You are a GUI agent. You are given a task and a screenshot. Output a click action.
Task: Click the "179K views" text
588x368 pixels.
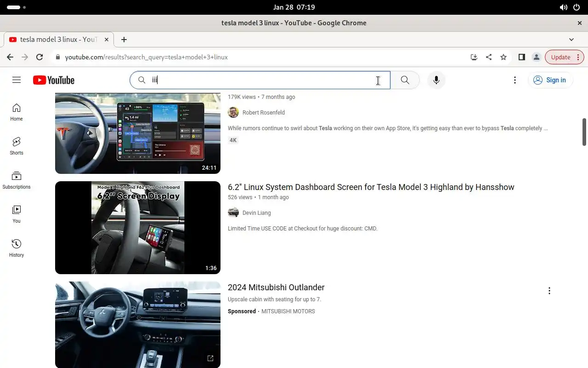242,97
